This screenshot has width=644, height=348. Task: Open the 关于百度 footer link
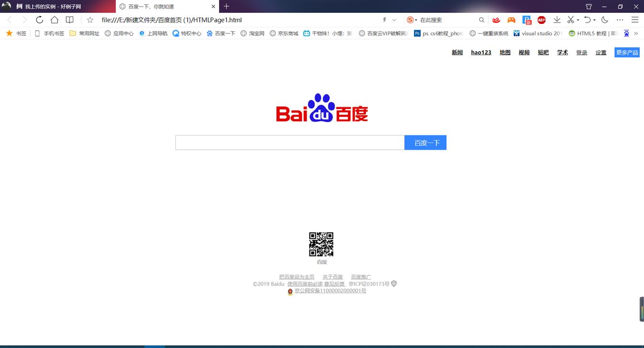coord(333,277)
